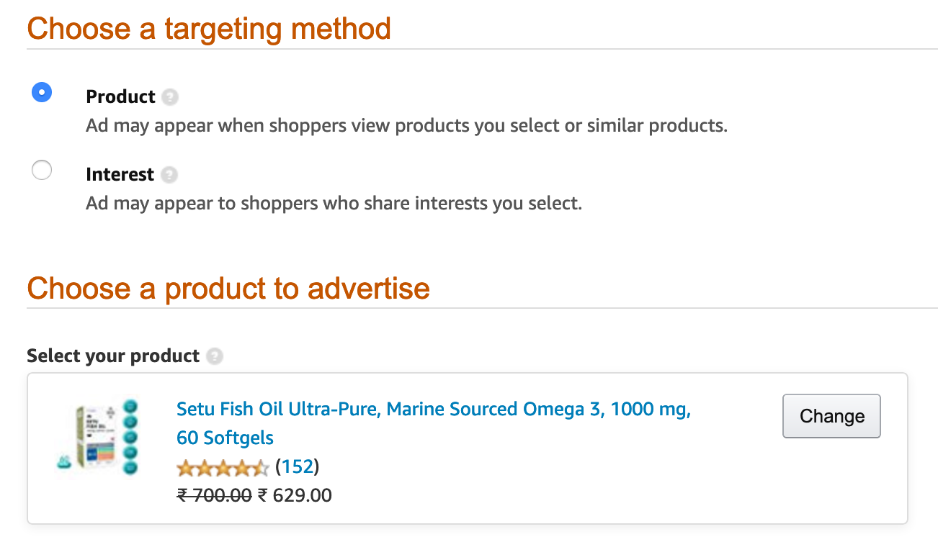Select the Interest targeting radio button
This screenshot has width=938, height=560.
coord(41,170)
